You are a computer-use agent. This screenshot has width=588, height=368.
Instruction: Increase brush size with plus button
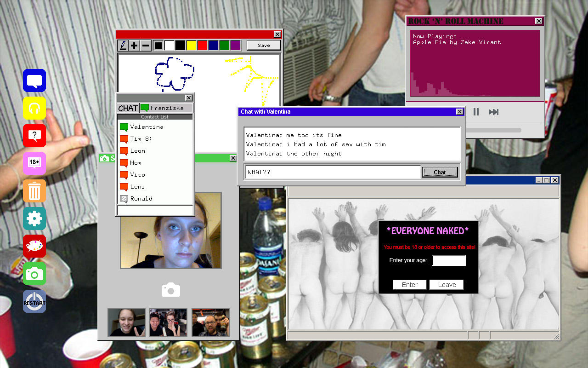click(x=134, y=45)
